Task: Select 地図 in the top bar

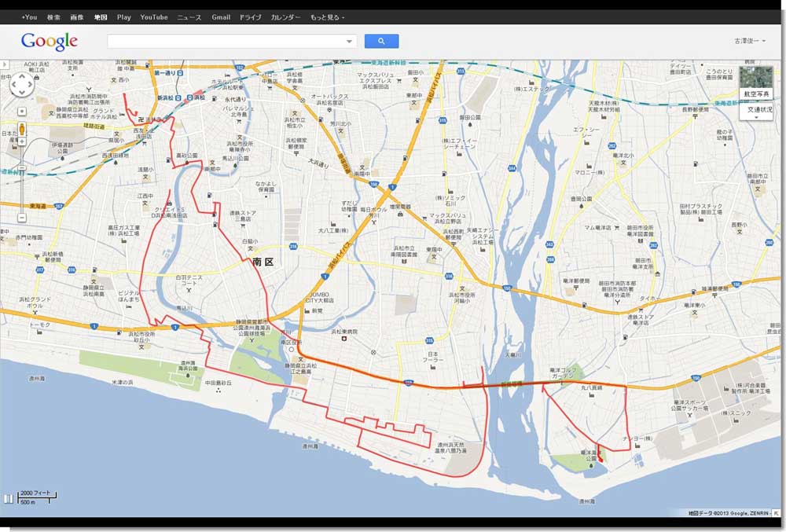Action: (x=101, y=17)
